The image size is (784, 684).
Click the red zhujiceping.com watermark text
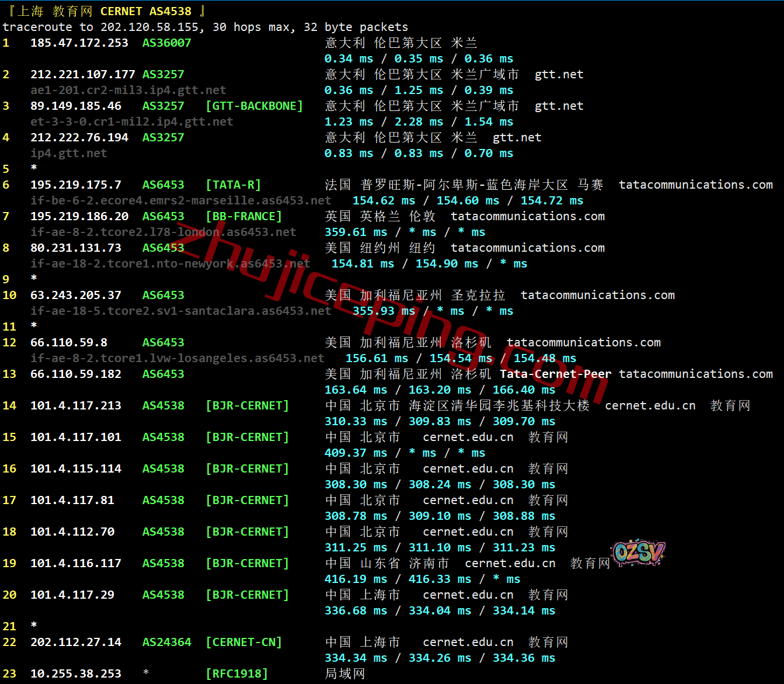[390, 304]
